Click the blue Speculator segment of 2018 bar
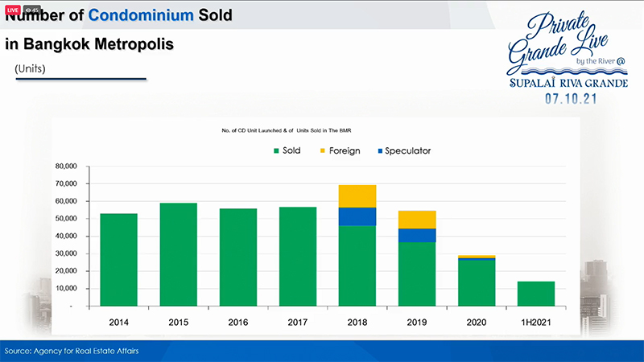The width and height of the screenshot is (644, 362). point(357,216)
